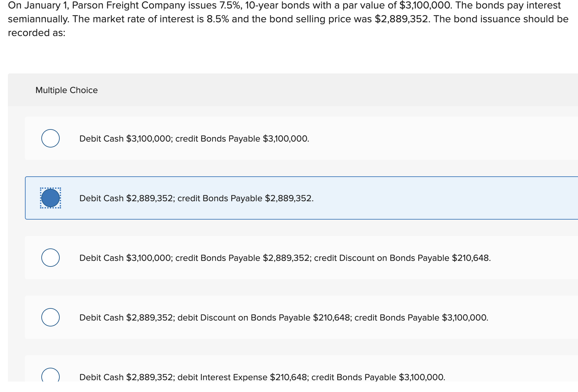Select radio for debit Interest Expense $210,648 option
Viewport: 578px width, 392px height.
[51, 375]
